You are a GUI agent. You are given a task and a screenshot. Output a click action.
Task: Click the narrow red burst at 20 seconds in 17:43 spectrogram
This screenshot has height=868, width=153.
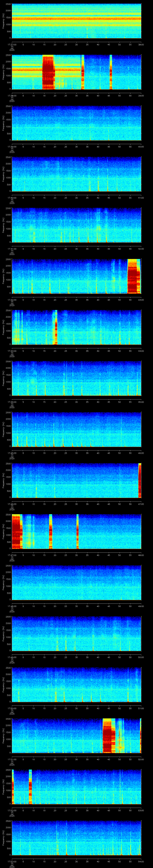click(x=56, y=327)
